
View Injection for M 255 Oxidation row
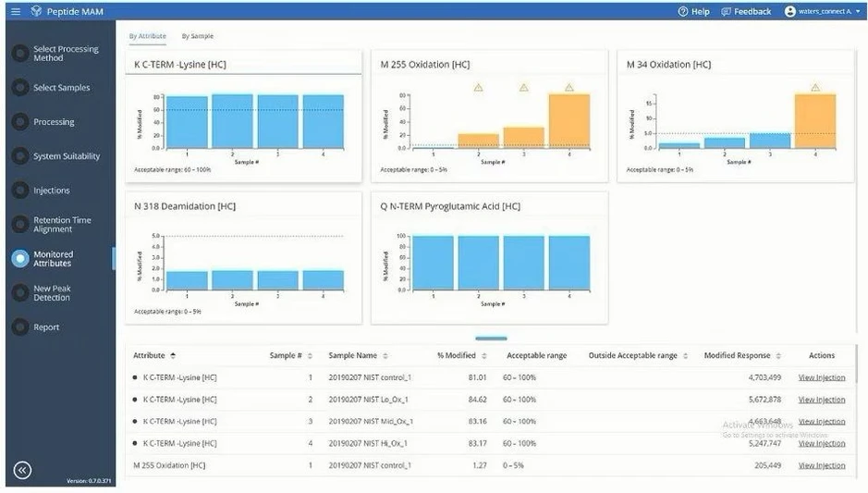point(822,465)
